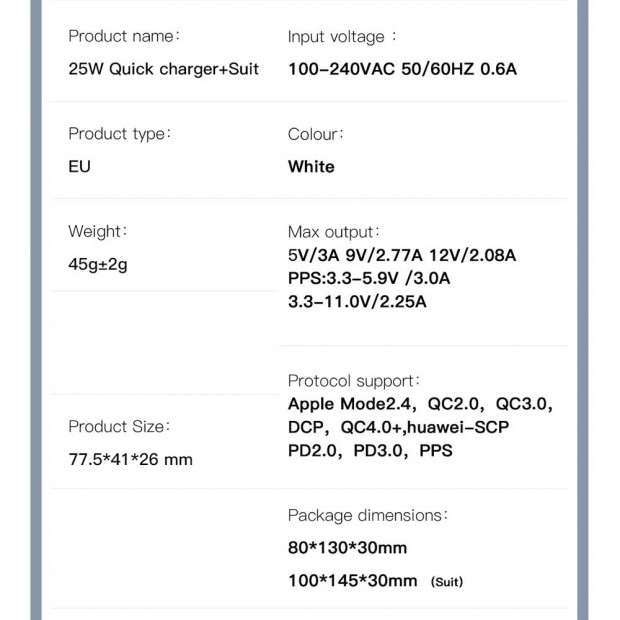Click the Input voltage label
620x620 pixels.
point(342,37)
